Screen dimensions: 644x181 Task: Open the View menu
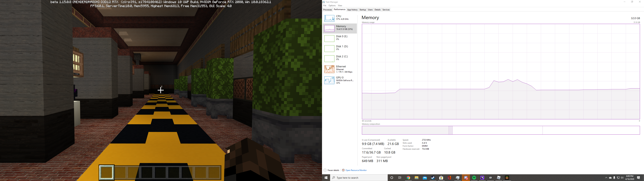tap(340, 6)
